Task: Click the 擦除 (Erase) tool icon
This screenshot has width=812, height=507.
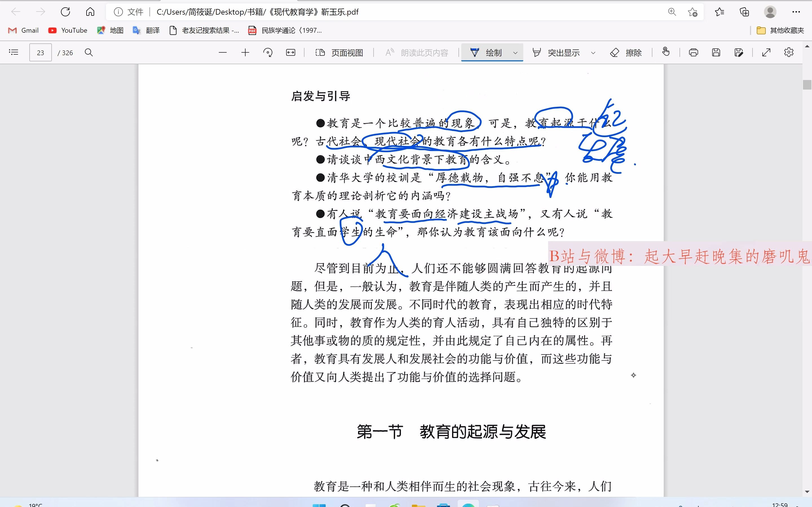Action: (614, 52)
